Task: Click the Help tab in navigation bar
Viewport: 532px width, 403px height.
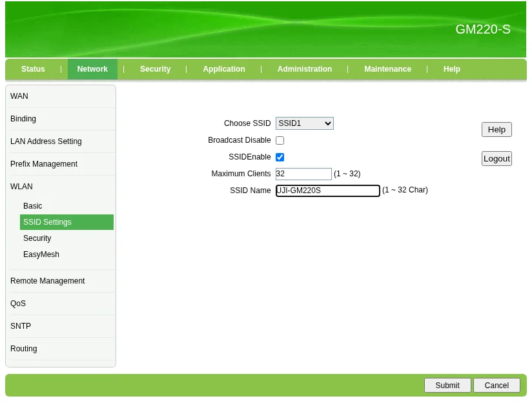Action: (x=451, y=69)
